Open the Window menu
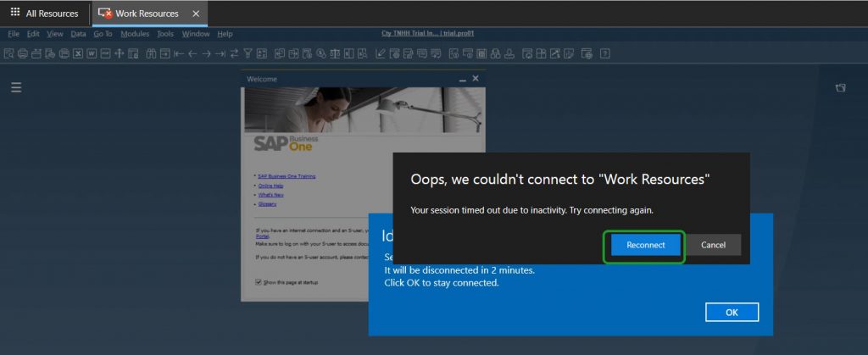The height and width of the screenshot is (355, 868). (x=196, y=34)
